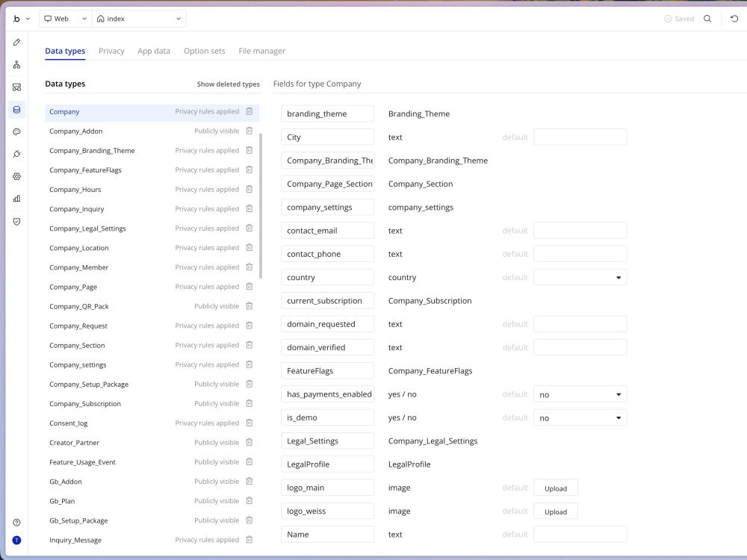Open the help question mark icon
Viewport: 747px width, 560px height.
coord(16,523)
